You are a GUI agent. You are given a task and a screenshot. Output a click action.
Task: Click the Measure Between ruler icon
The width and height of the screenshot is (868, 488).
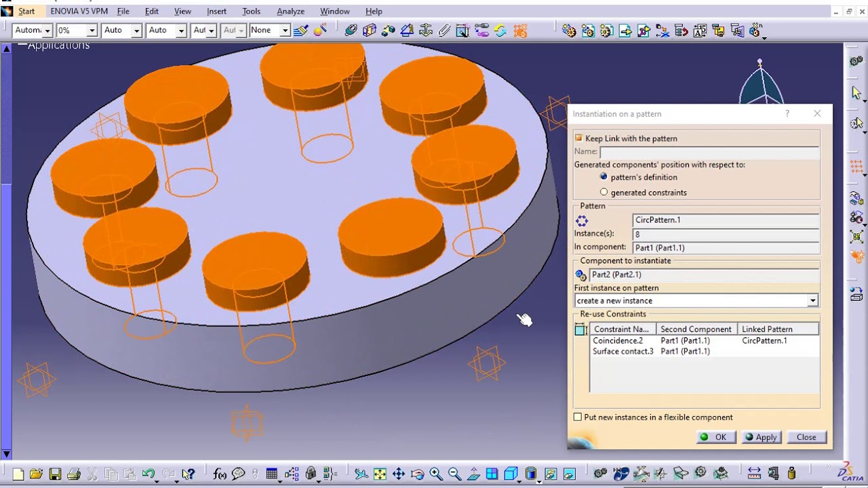point(754,474)
